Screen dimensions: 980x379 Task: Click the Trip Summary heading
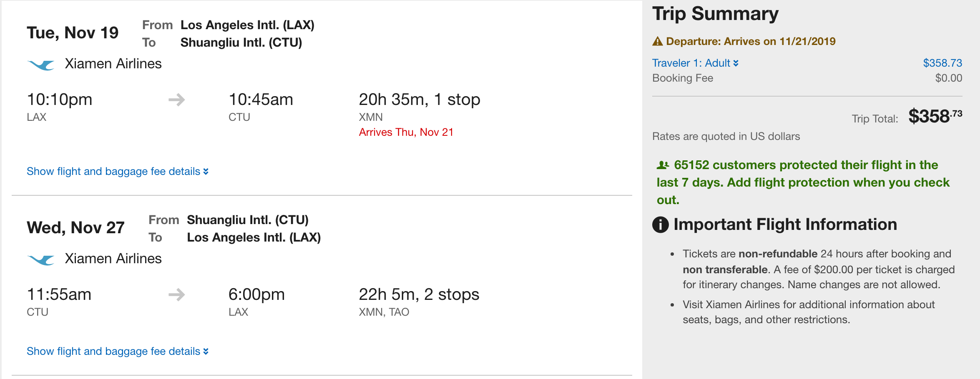715,14
